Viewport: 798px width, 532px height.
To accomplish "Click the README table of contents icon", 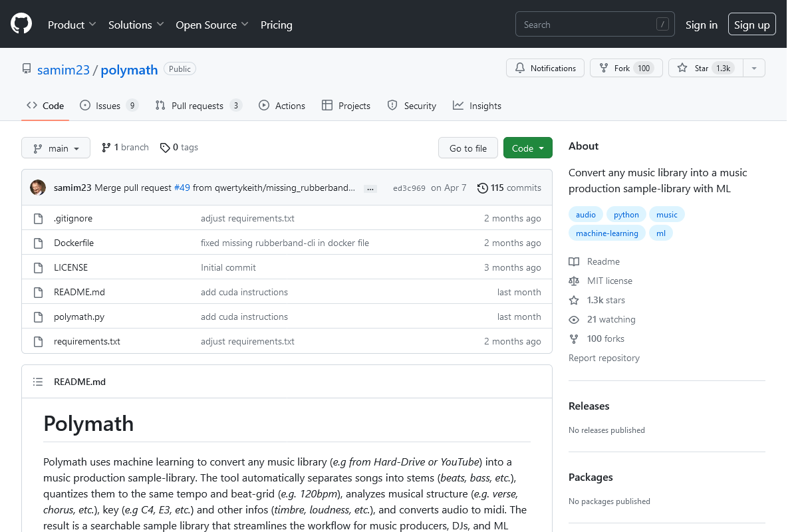I will tap(38, 382).
